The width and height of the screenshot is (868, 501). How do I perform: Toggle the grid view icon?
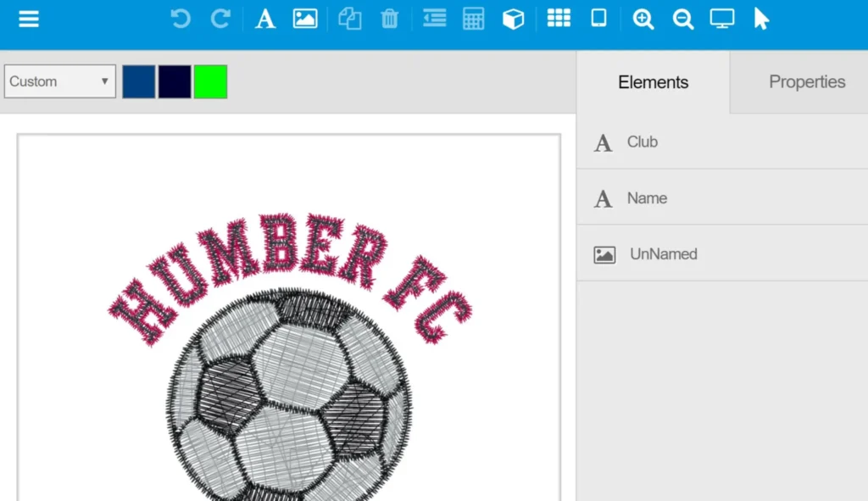[x=559, y=19]
